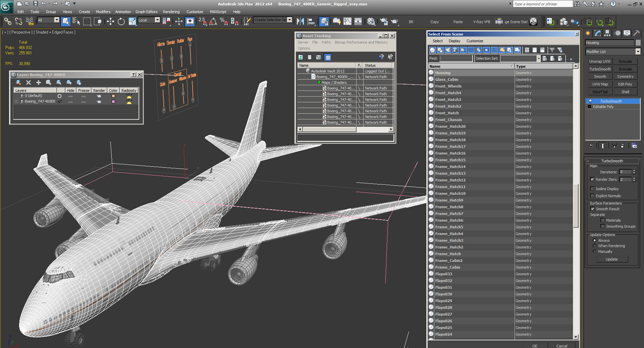Screen dimensions: 644x348
Task: Open Create Selection Set dropdown
Action: (x=290, y=20)
